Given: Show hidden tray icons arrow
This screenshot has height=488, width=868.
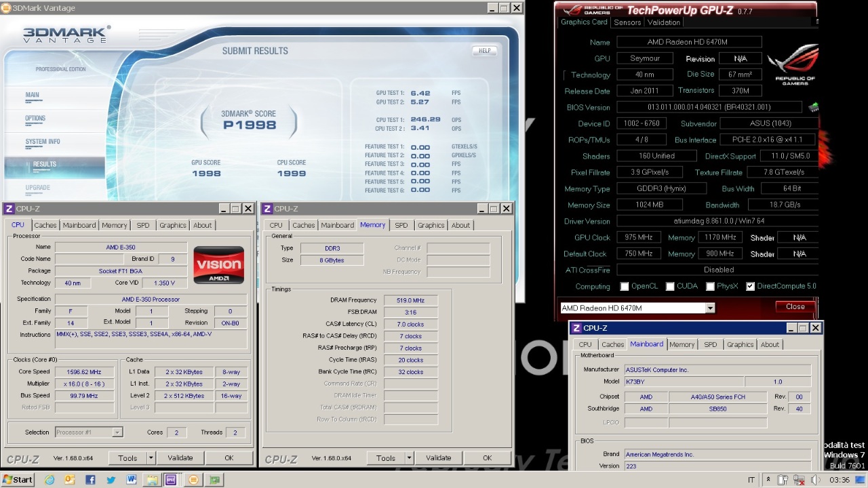Looking at the screenshot, I should (768, 479).
